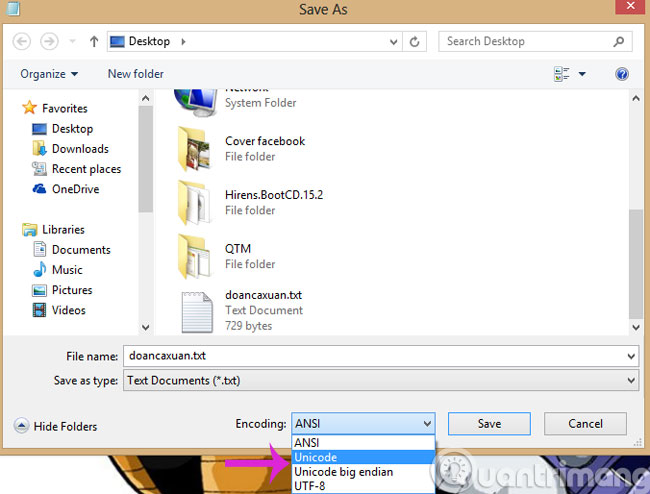Click the OneDrive cloud icon

pos(39,189)
